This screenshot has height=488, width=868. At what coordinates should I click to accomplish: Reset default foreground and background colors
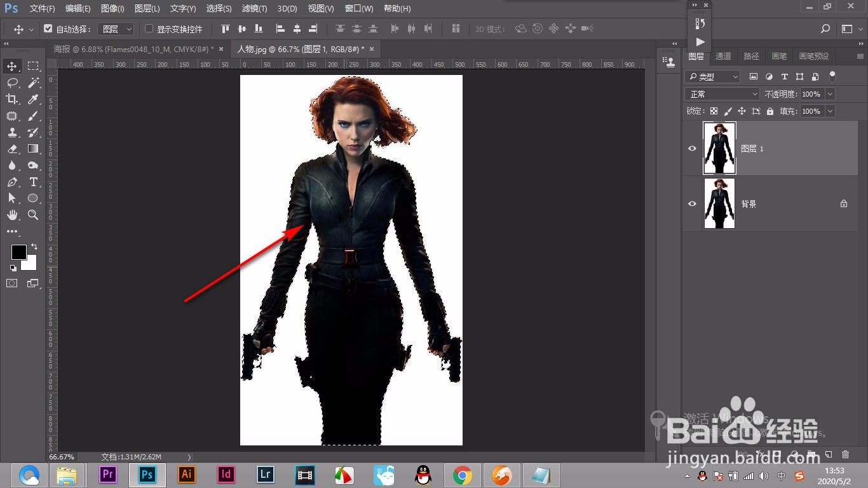[x=13, y=268]
